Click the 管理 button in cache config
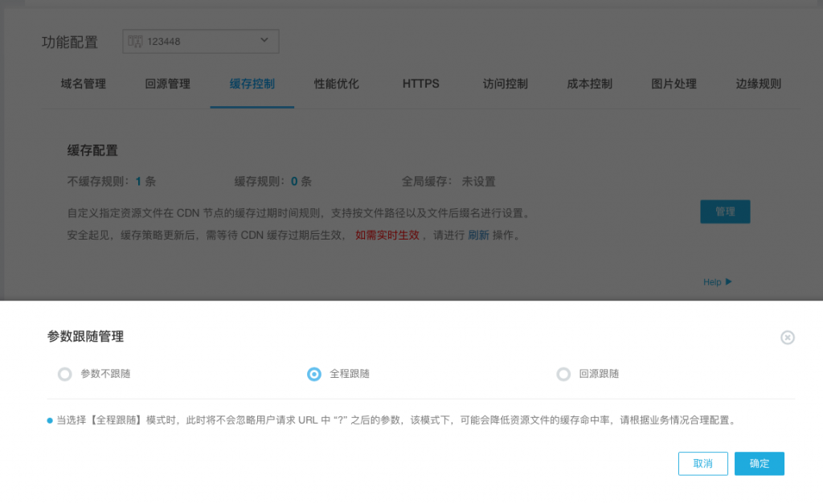Image resolution: width=823 pixels, height=504 pixels. (x=725, y=211)
